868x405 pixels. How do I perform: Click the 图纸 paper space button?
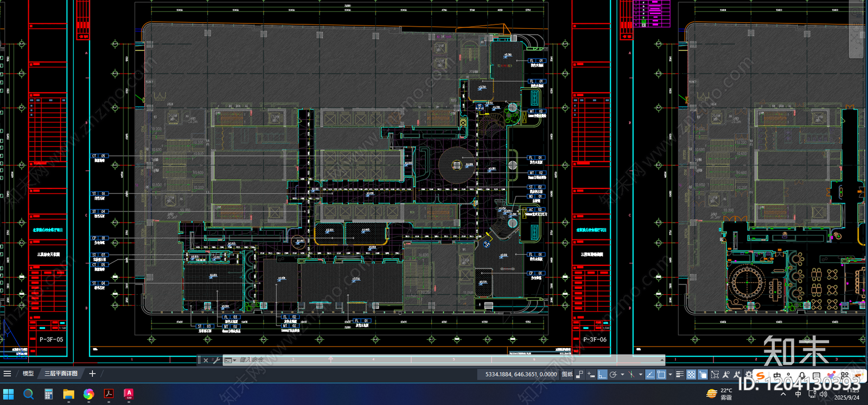[x=567, y=374]
